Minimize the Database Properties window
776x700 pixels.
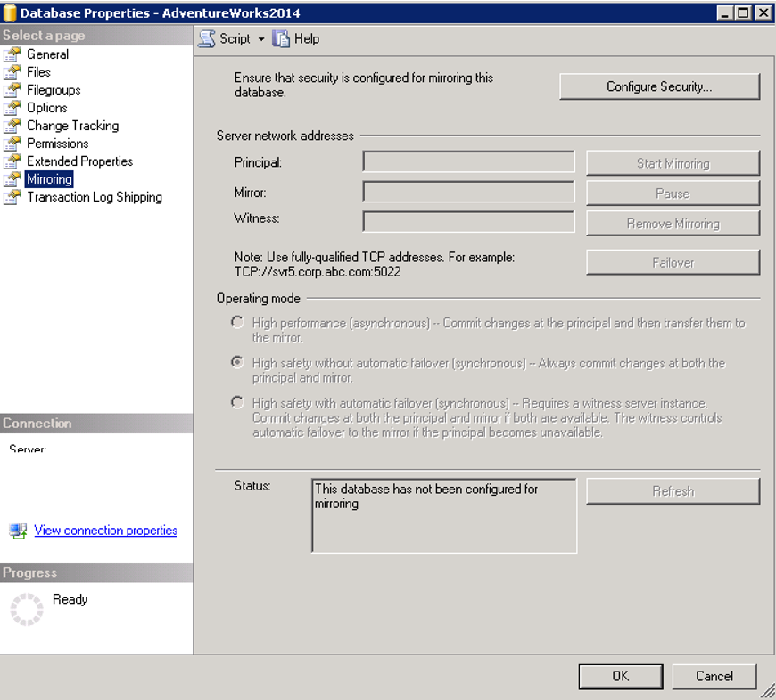coord(725,12)
